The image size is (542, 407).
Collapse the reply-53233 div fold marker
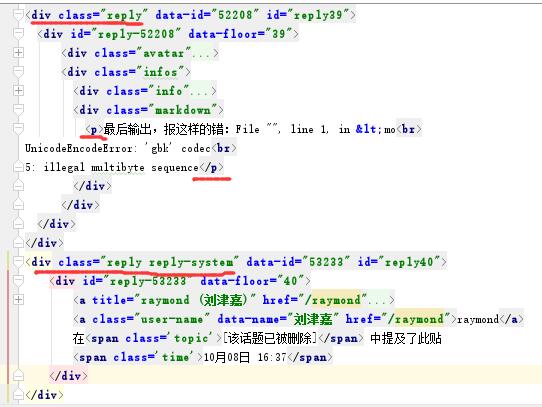pyautogui.click(x=18, y=281)
